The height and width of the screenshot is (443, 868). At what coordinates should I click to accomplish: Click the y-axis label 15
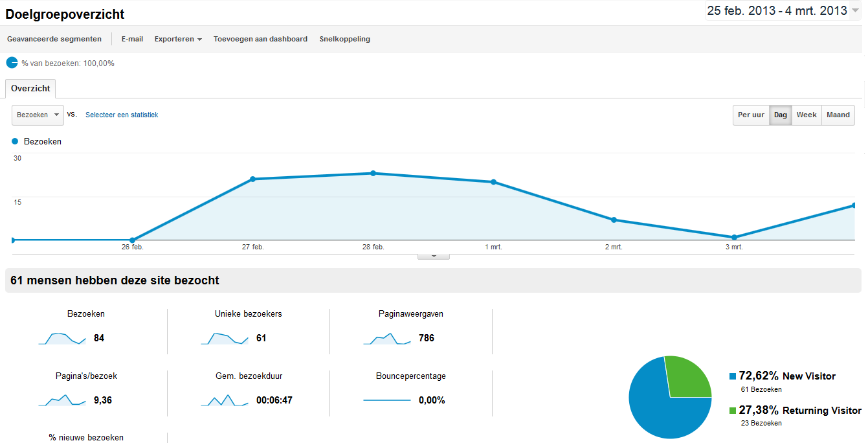point(17,202)
